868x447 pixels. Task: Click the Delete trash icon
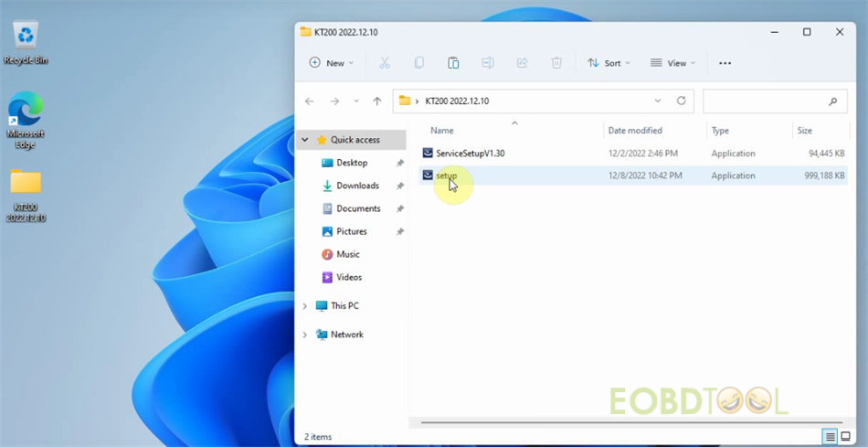point(556,63)
